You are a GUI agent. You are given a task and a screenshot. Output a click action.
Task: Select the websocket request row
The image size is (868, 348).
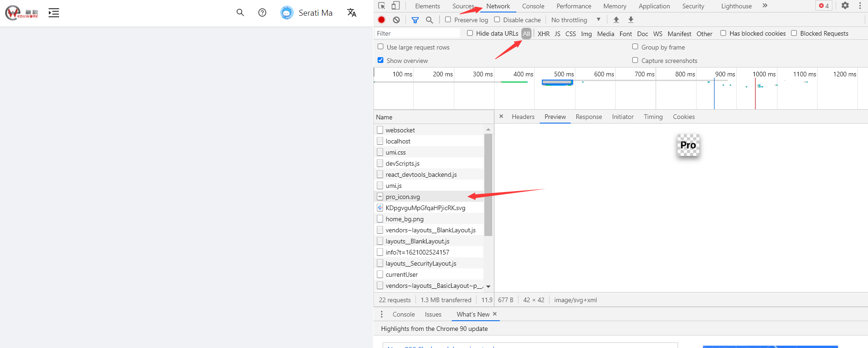point(429,130)
